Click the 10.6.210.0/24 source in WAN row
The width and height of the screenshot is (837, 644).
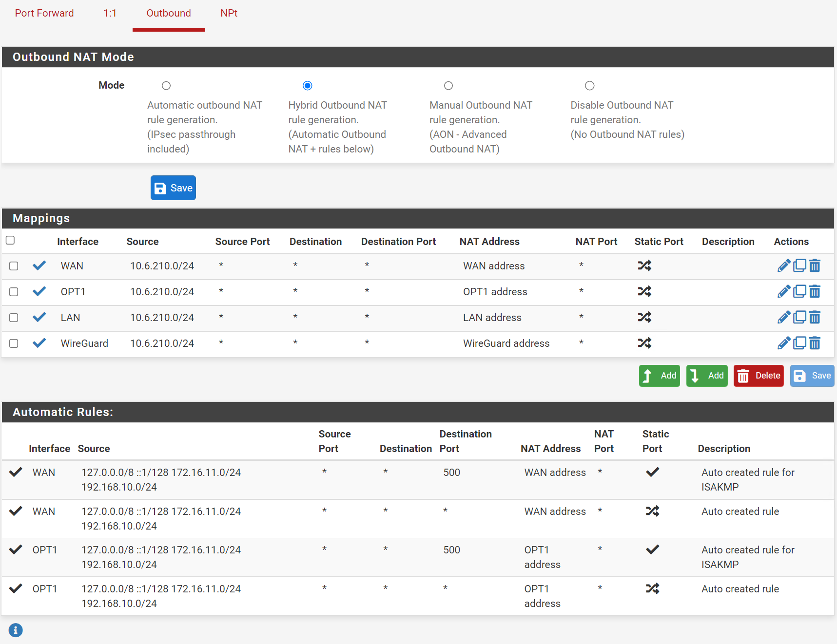pyautogui.click(x=162, y=266)
